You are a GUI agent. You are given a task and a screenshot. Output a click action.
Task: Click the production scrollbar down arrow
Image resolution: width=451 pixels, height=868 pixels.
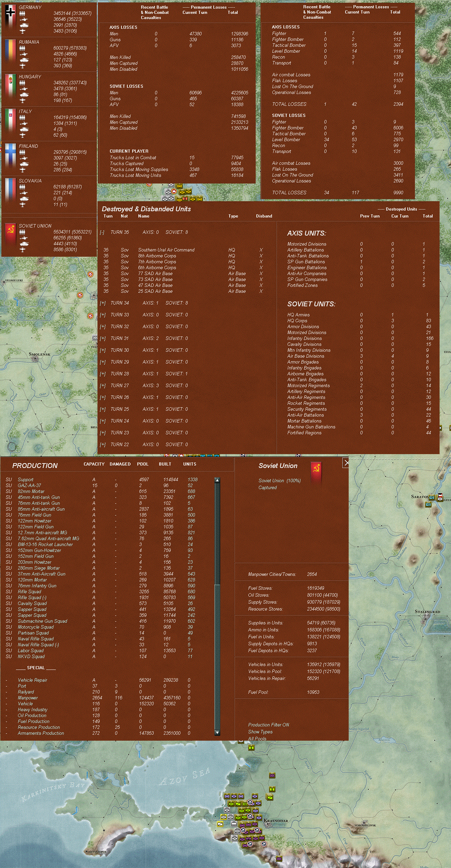pos(217,733)
